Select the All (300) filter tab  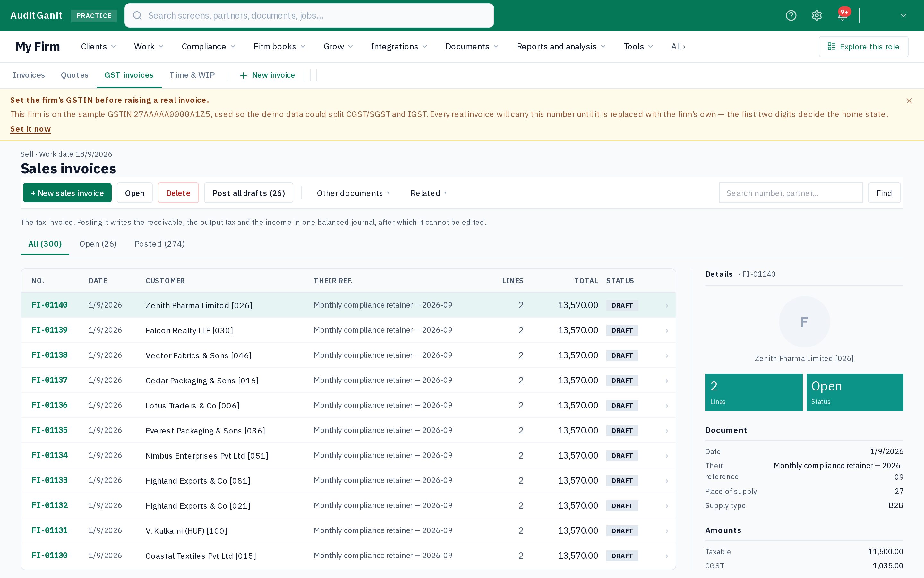click(x=45, y=244)
